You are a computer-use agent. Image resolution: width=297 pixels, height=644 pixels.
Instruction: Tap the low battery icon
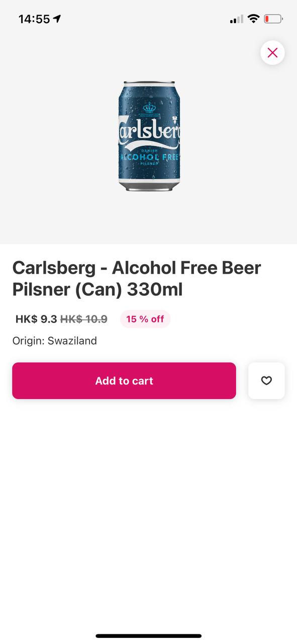[x=273, y=19]
